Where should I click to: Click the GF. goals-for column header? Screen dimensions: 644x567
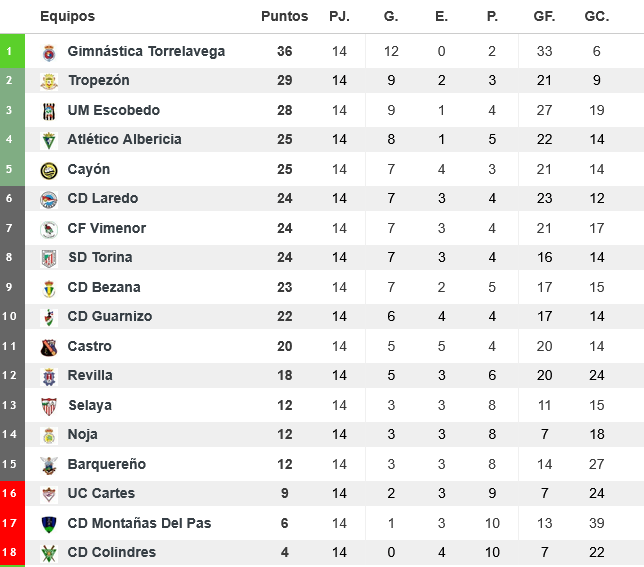pyautogui.click(x=544, y=16)
